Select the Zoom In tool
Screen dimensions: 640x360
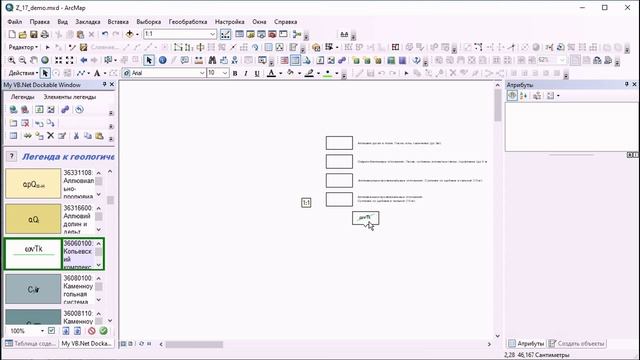click(x=12, y=60)
